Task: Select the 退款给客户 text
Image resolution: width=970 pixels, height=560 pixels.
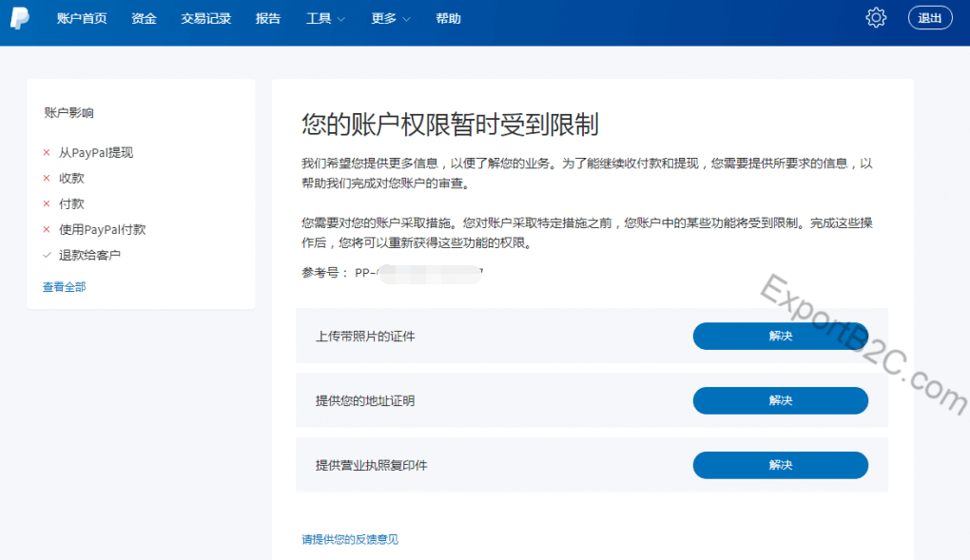Action: coord(89,255)
